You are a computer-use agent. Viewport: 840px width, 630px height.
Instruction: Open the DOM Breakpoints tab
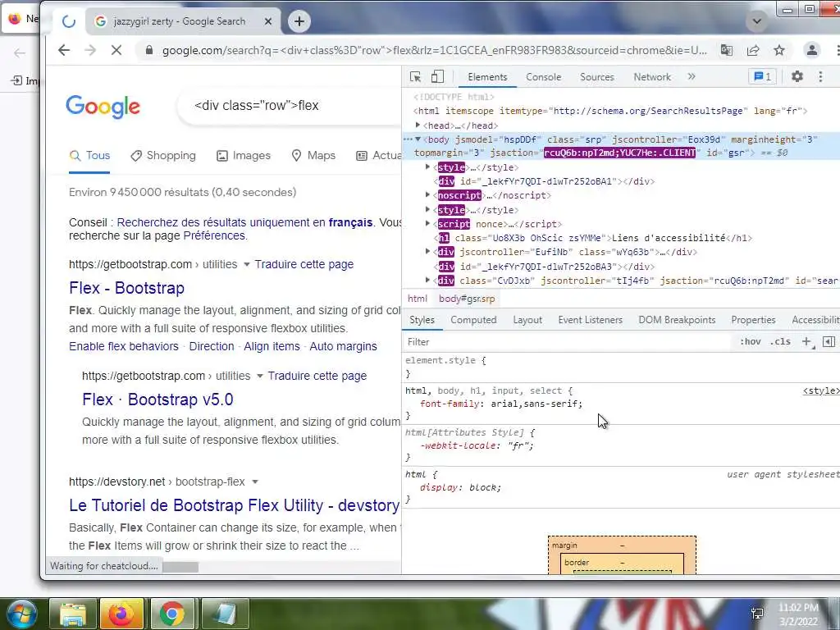(x=677, y=320)
